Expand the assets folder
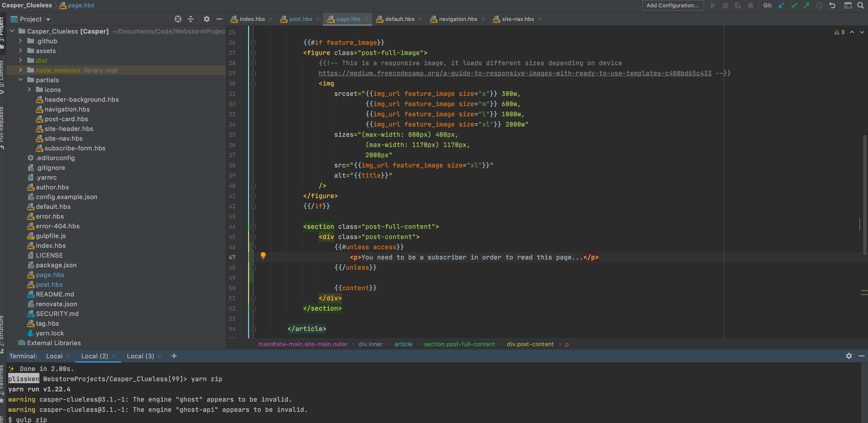The height and width of the screenshot is (423, 868). coord(20,51)
